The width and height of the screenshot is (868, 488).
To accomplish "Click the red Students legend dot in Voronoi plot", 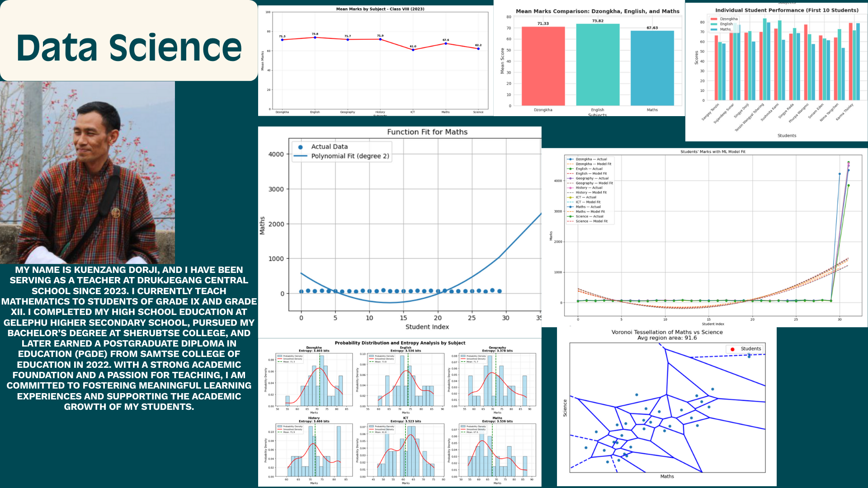I will point(732,349).
